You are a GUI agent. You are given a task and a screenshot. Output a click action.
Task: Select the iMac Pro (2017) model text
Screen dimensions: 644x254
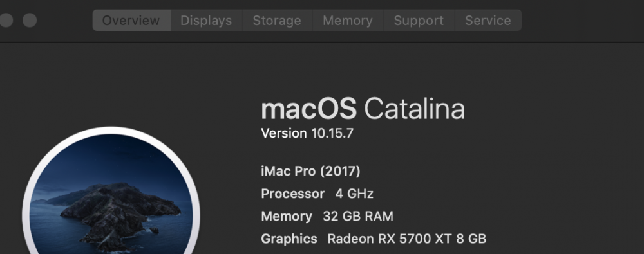[x=310, y=171]
